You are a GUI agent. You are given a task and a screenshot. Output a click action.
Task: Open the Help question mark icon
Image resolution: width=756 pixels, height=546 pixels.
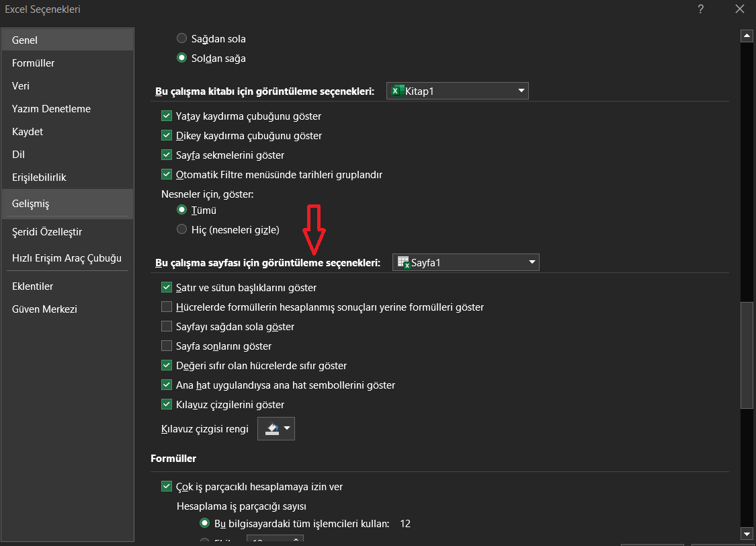click(x=700, y=9)
